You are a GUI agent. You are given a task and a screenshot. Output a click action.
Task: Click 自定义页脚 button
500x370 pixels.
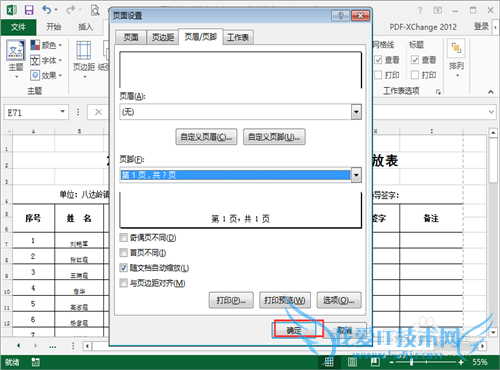[274, 137]
